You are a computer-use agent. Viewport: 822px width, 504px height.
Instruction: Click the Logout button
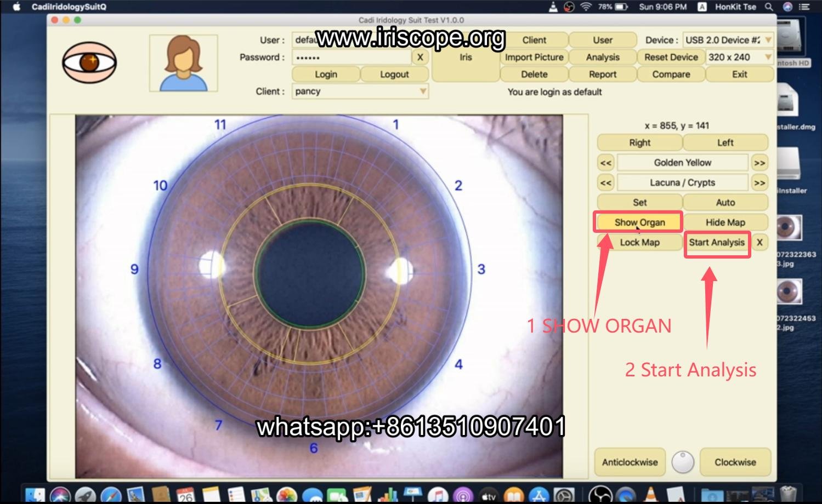(x=394, y=74)
